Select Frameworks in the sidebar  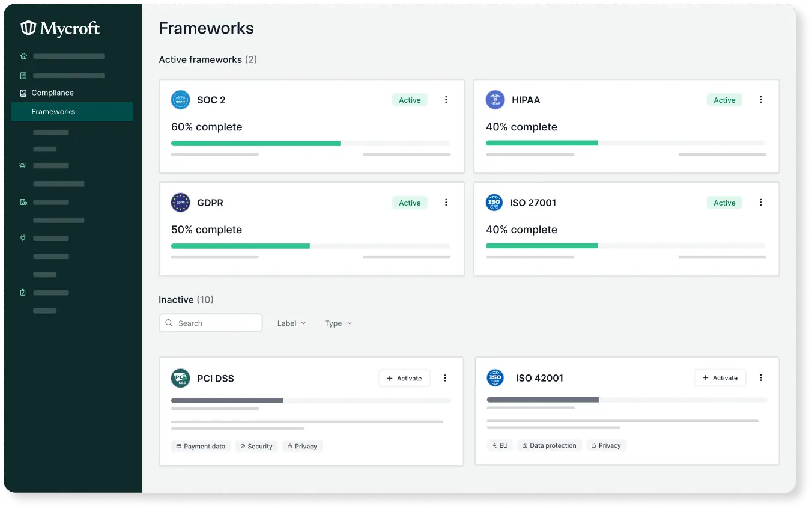72,112
